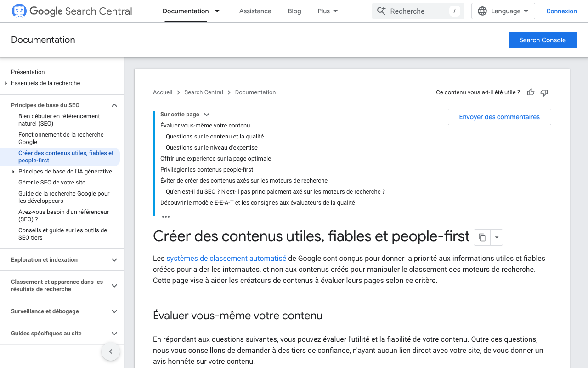Click the thumbs up feedback icon

point(531,92)
